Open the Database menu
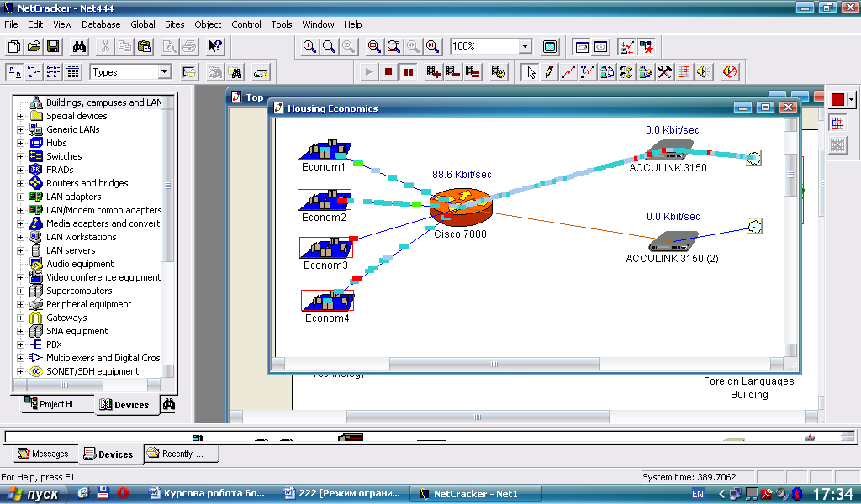 101,24
